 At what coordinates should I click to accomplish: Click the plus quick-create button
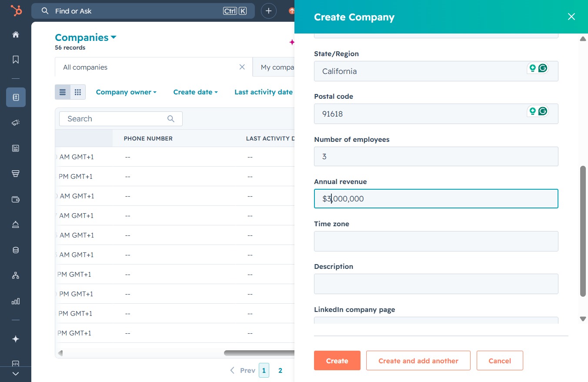pyautogui.click(x=269, y=11)
